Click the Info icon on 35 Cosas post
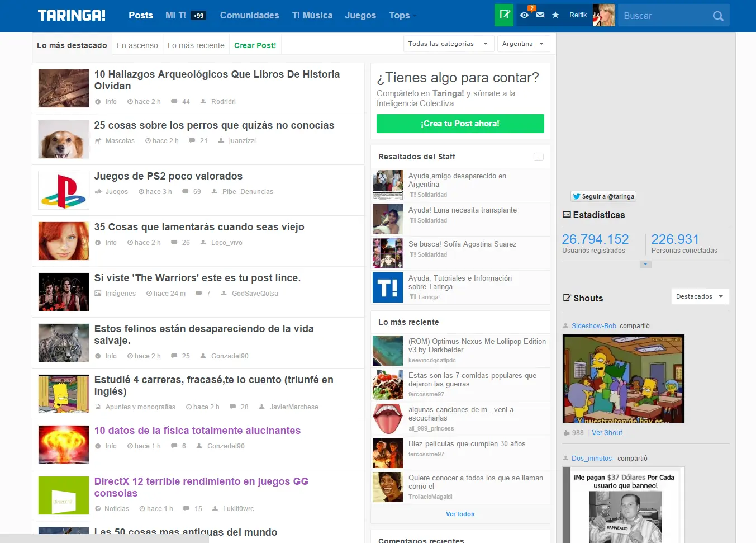756x543 pixels. 98,243
